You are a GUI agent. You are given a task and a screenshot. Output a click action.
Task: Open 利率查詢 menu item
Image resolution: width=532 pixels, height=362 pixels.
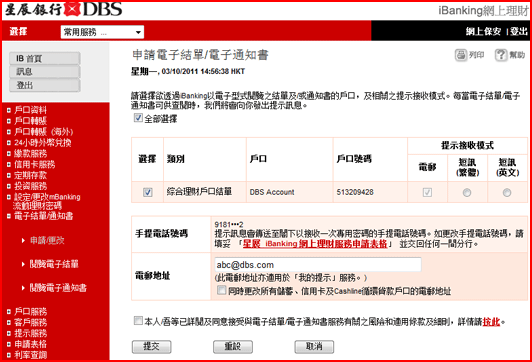(30, 355)
